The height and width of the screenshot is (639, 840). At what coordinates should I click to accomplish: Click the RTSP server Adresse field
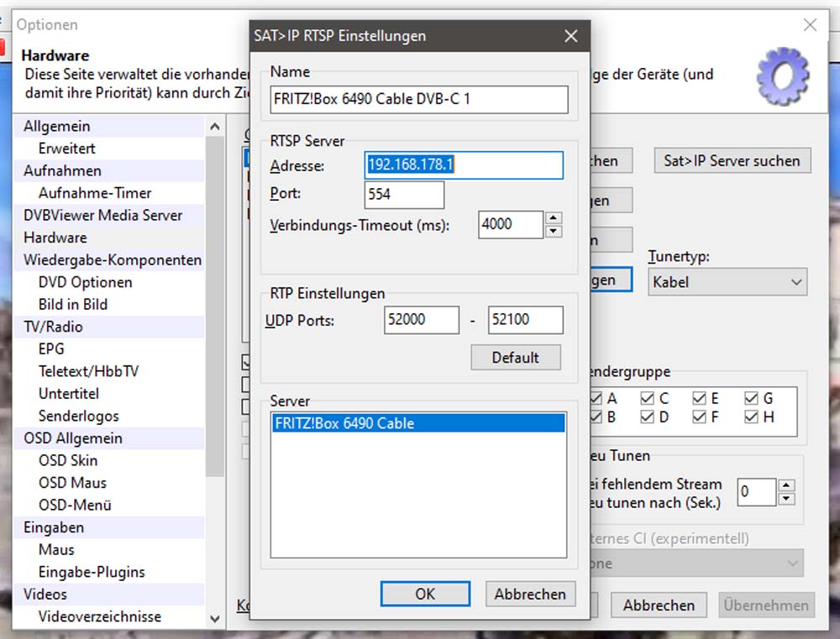[x=464, y=165]
